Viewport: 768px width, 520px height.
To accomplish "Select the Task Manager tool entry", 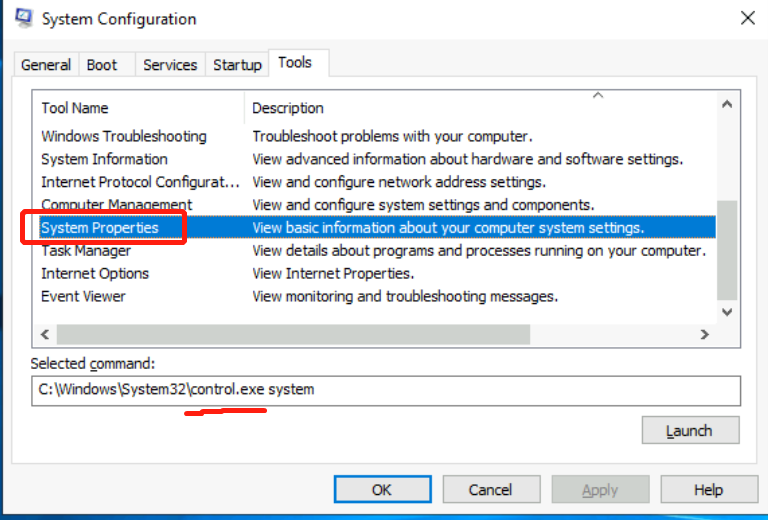I will point(86,251).
